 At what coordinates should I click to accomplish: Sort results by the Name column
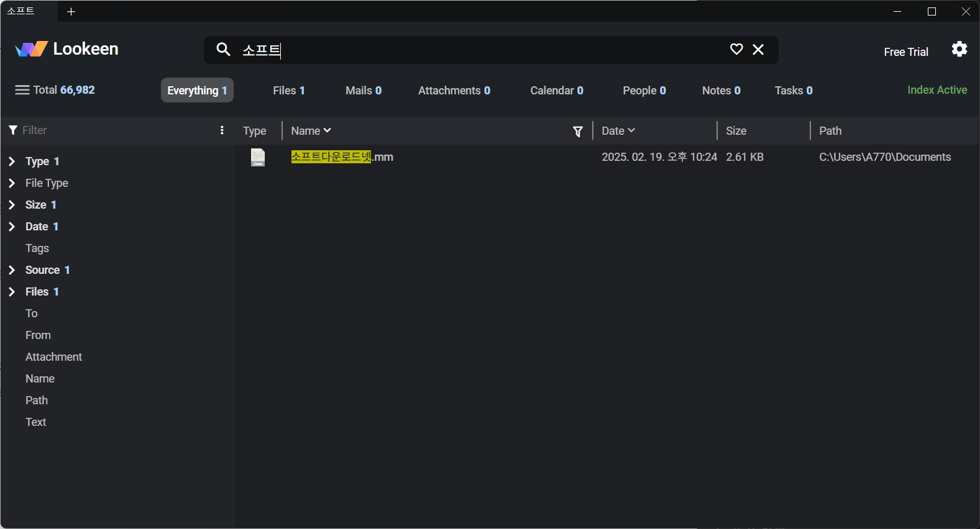[311, 131]
